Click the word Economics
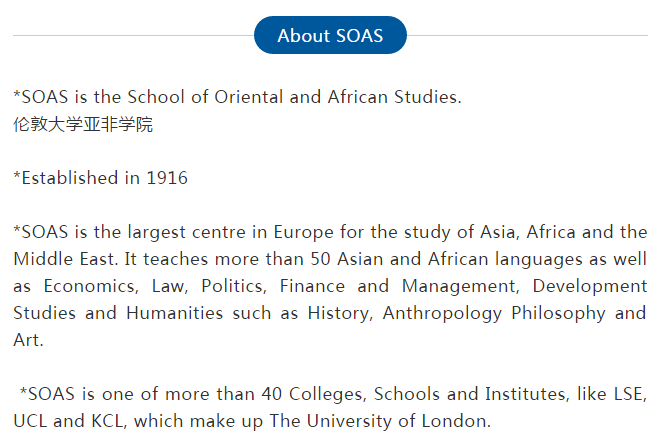665x436 pixels. click(91, 286)
